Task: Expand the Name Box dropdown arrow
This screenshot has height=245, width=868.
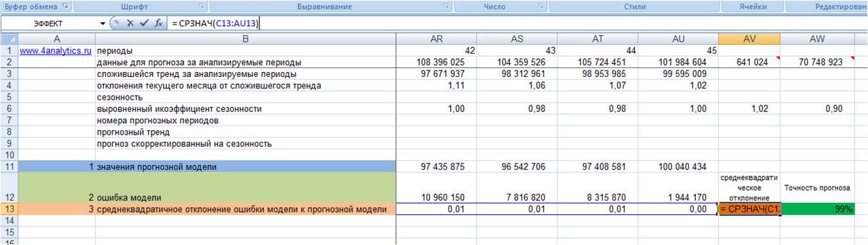Action: click(103, 23)
